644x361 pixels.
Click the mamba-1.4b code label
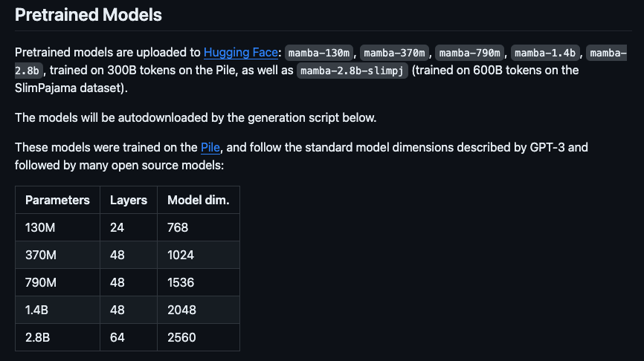[x=545, y=53]
